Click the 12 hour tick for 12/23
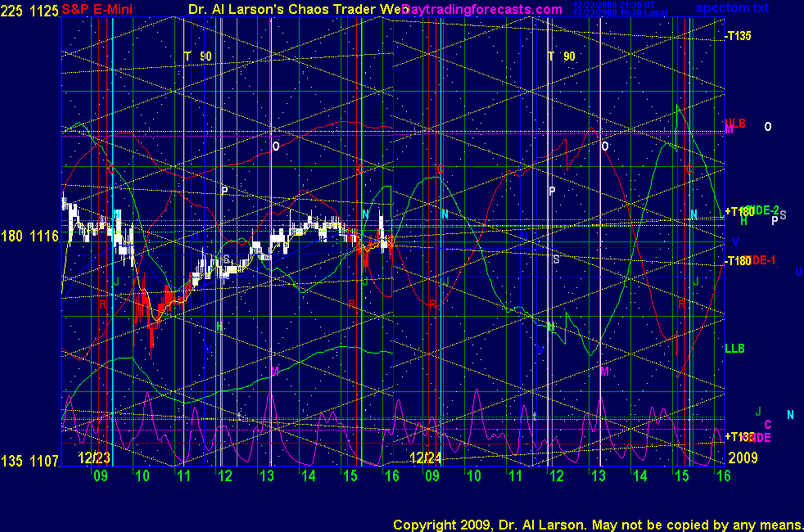This screenshot has height=532, width=804. pyautogui.click(x=225, y=476)
